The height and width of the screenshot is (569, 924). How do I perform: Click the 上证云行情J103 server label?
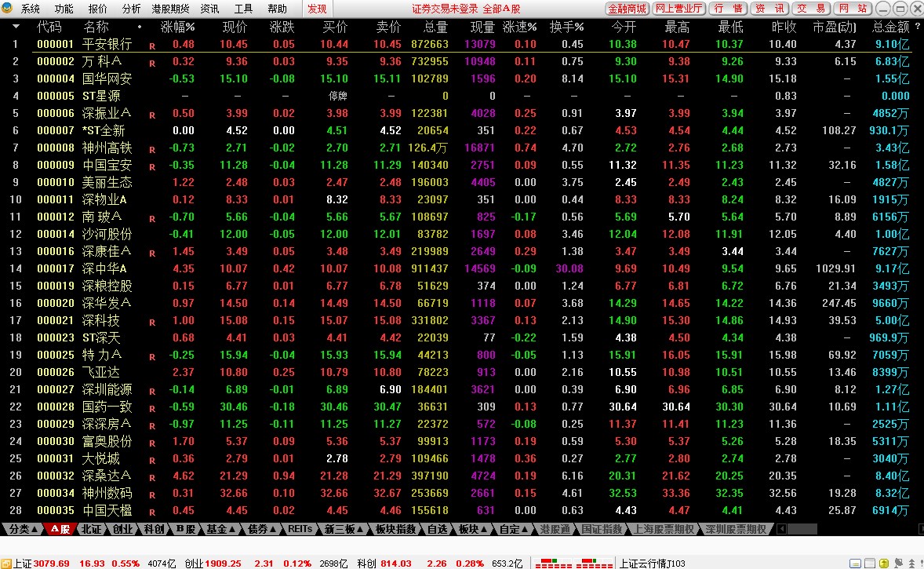pos(653,563)
